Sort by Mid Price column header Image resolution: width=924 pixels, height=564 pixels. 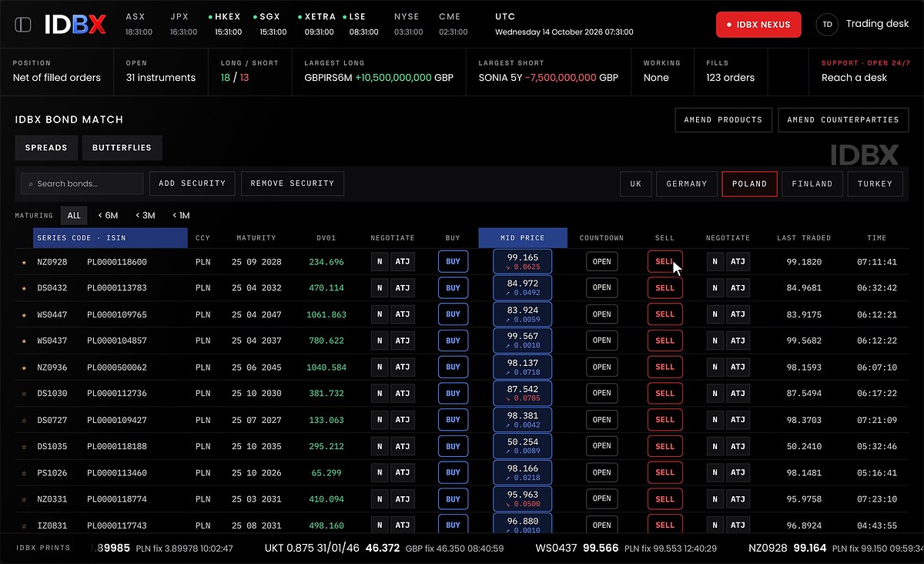[x=523, y=238]
